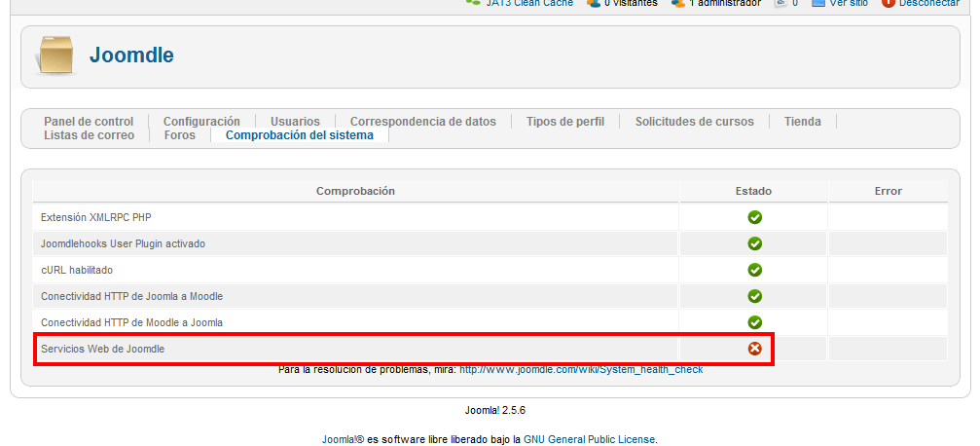Open the System_health_check wiki link

[x=581, y=370]
